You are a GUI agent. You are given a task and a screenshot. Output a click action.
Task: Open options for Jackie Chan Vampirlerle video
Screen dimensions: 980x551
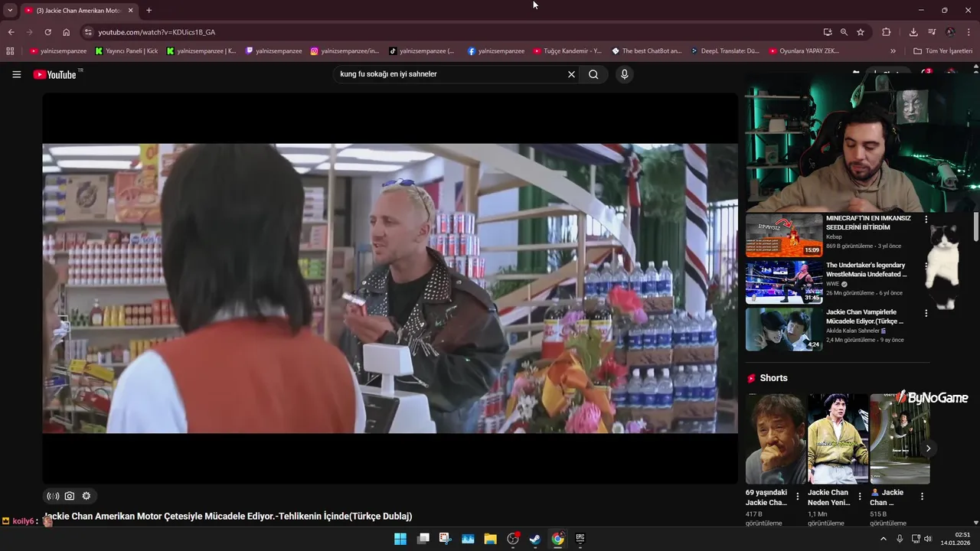[926, 313]
